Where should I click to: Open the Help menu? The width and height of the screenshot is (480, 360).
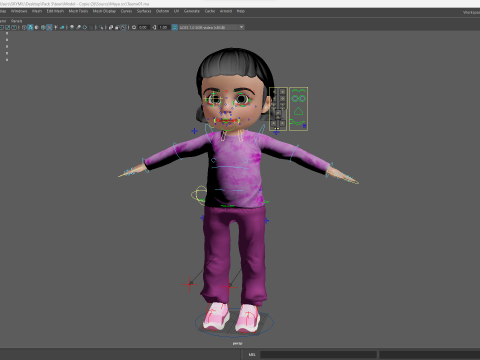coord(241,11)
